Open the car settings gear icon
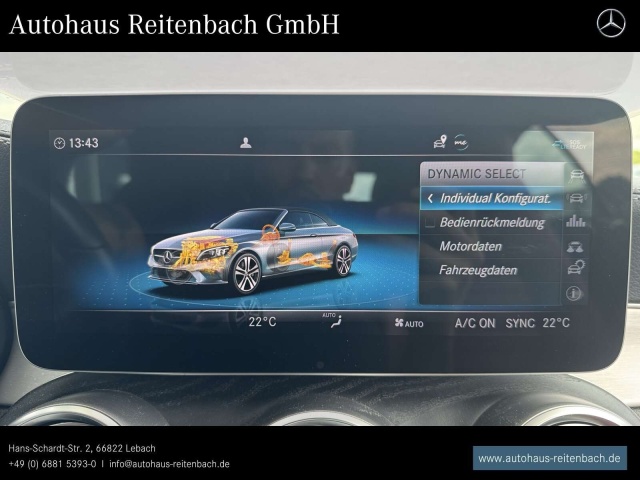 pyautogui.click(x=576, y=268)
